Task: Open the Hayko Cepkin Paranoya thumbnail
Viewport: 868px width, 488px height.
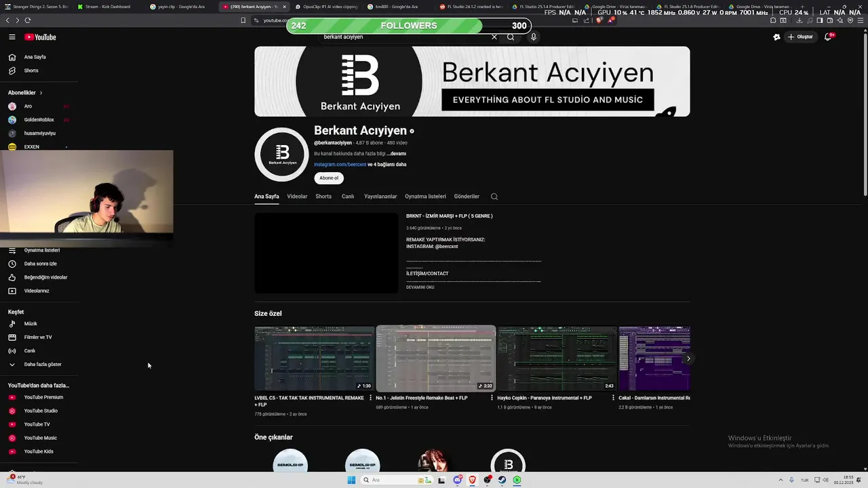Action: [x=557, y=359]
